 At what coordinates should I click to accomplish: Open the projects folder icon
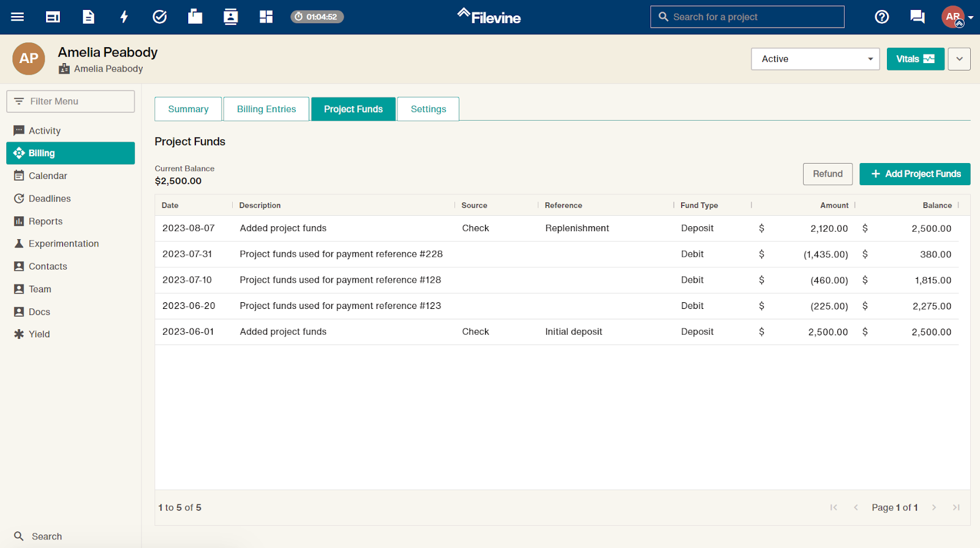tap(195, 17)
